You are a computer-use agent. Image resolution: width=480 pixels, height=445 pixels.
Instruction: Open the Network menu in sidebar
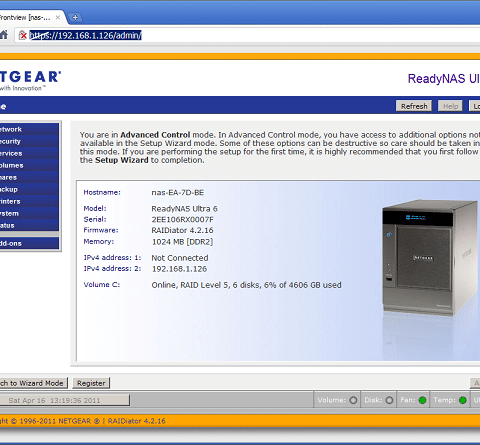coord(29,129)
